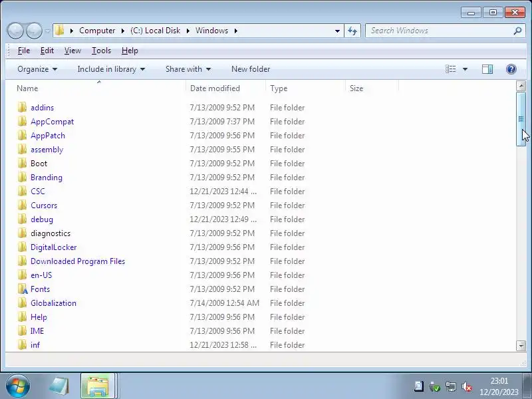Open address bar previous locations dropdown
The height and width of the screenshot is (399, 532).
click(337, 31)
